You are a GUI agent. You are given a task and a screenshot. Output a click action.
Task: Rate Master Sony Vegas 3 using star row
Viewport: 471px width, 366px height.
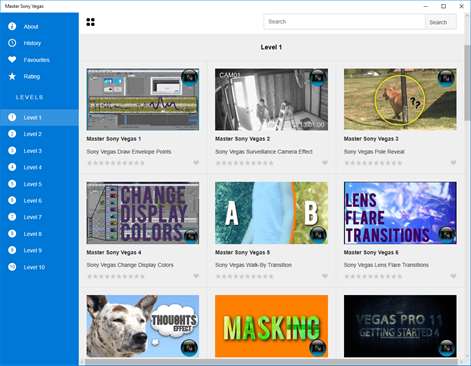[373, 163]
